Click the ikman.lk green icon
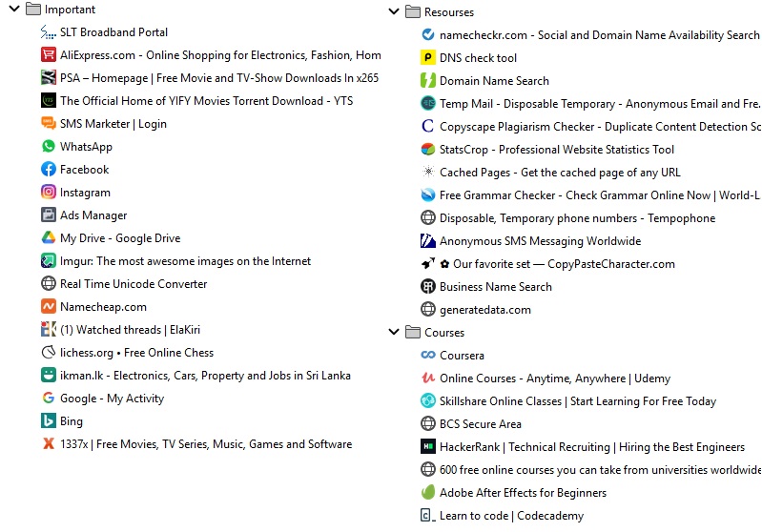This screenshot has width=762, height=532. [x=48, y=375]
